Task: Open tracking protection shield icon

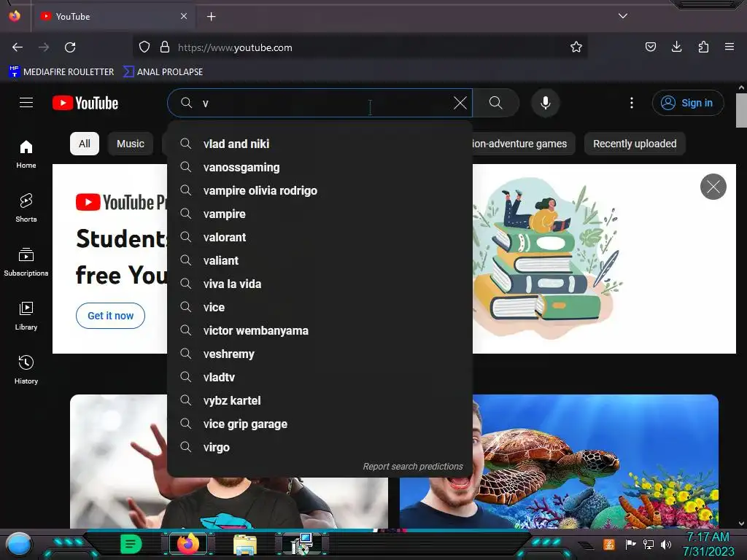Action: [144, 47]
